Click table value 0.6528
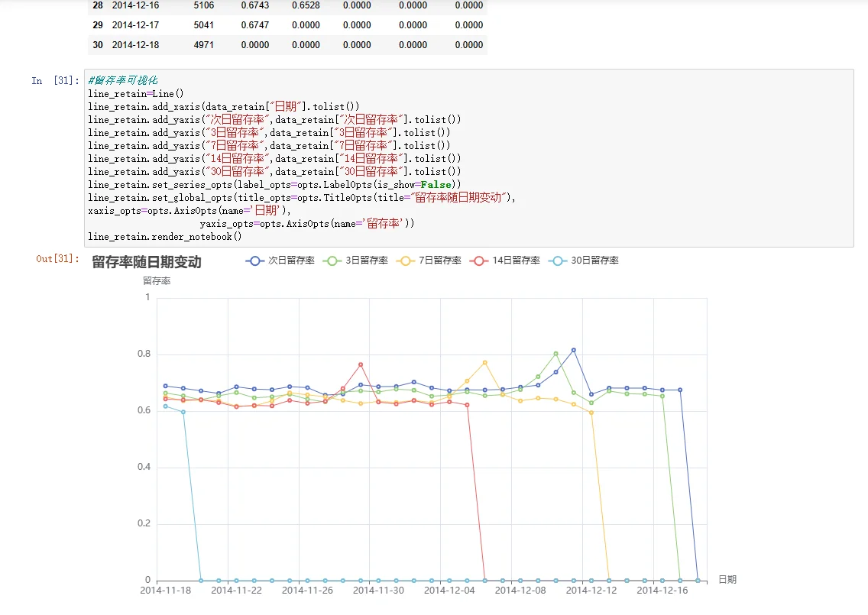The width and height of the screenshot is (868, 615). 306,5
